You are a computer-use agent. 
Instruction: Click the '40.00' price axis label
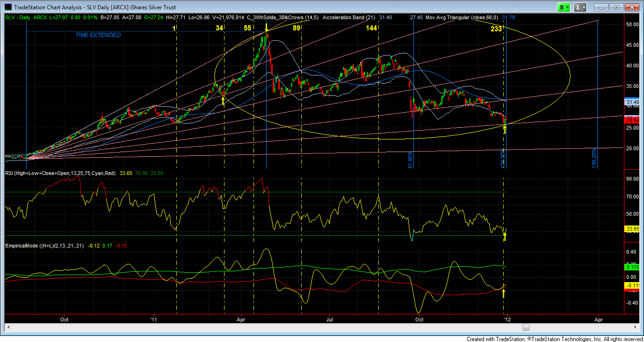pos(633,65)
